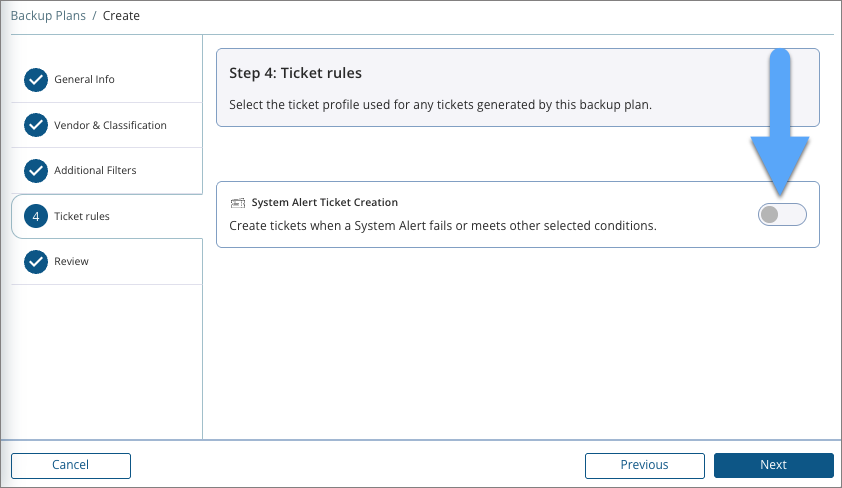This screenshot has width=842, height=488.
Task: Enable the System Alert Ticket Creation toggle
Action: (x=782, y=214)
